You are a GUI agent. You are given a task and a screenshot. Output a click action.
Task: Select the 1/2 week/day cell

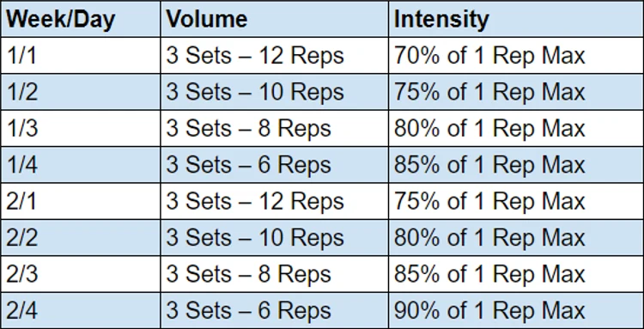(81, 92)
